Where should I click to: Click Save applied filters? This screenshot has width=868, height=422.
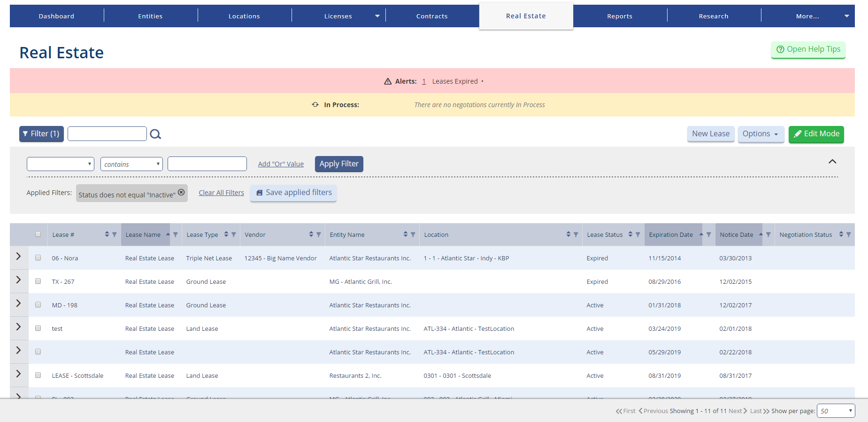tap(293, 193)
